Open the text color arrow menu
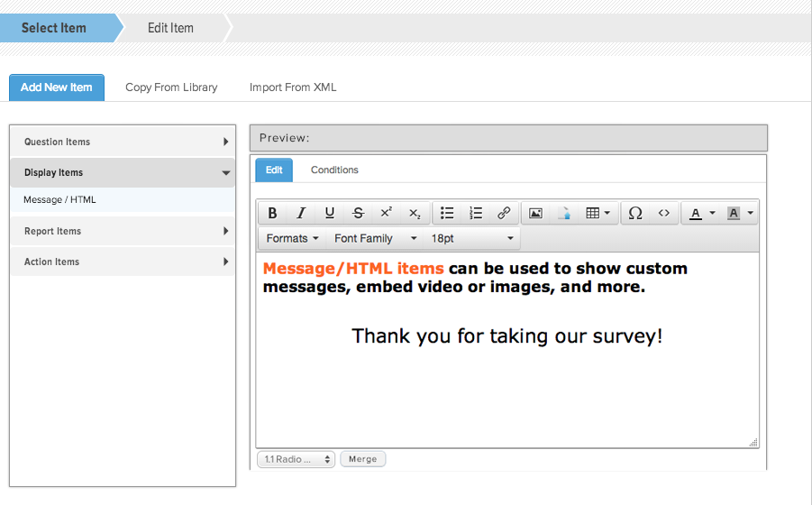 pyautogui.click(x=713, y=213)
